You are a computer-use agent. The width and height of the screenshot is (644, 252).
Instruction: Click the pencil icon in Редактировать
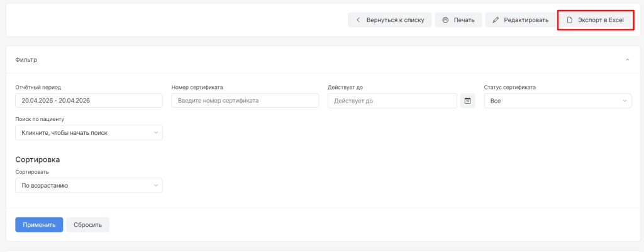[x=496, y=20]
